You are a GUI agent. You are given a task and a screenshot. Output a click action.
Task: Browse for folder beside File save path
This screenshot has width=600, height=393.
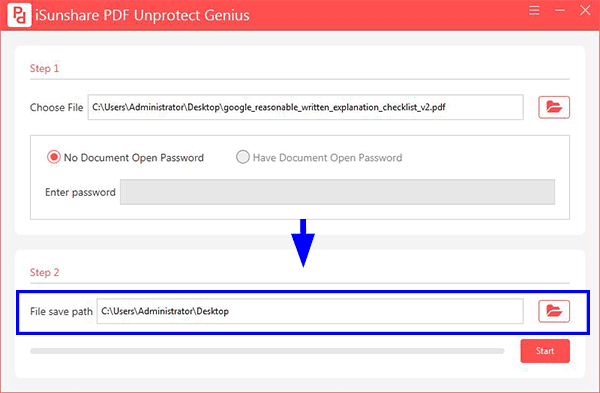pyautogui.click(x=554, y=311)
